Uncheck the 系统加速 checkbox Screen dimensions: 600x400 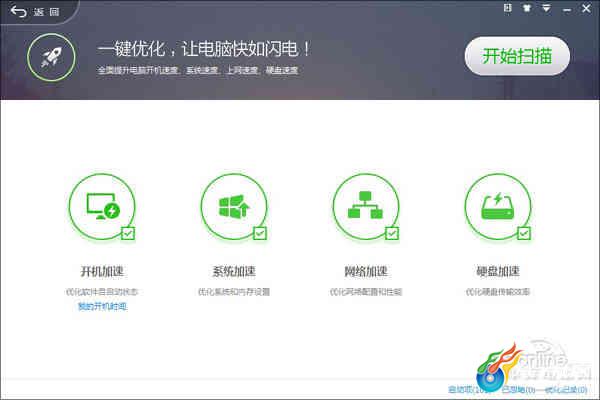(260, 233)
